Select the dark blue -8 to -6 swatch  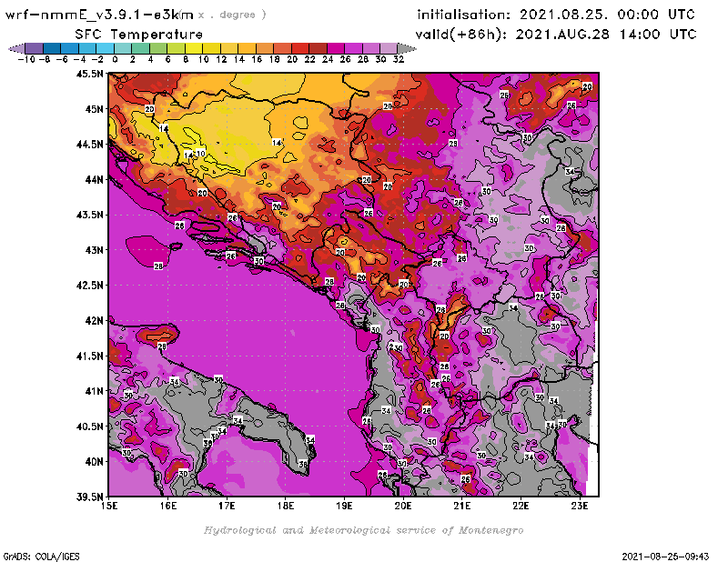pos(52,48)
